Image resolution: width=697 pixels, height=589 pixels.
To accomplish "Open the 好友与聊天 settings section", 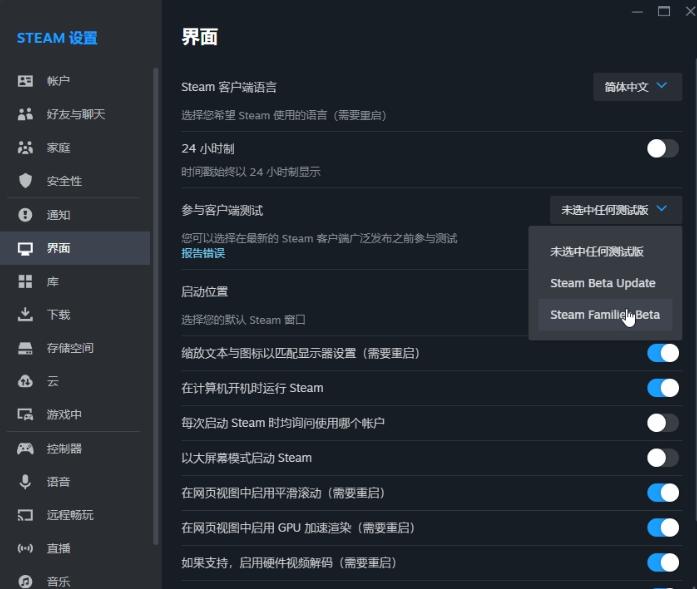I will (x=76, y=114).
